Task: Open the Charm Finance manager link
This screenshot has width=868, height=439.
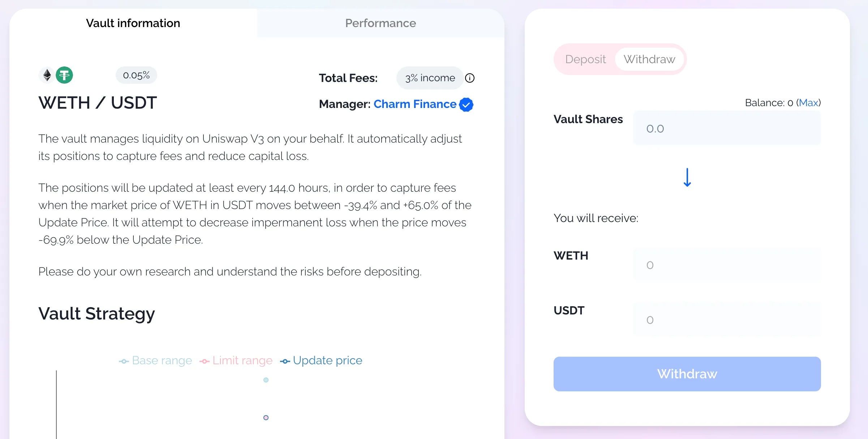Action: click(415, 104)
